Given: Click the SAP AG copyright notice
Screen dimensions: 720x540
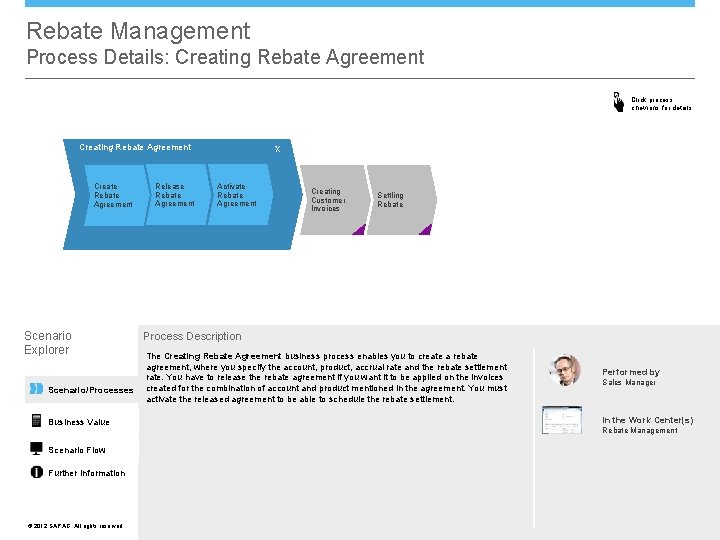Looking at the screenshot, I should tap(75, 526).
